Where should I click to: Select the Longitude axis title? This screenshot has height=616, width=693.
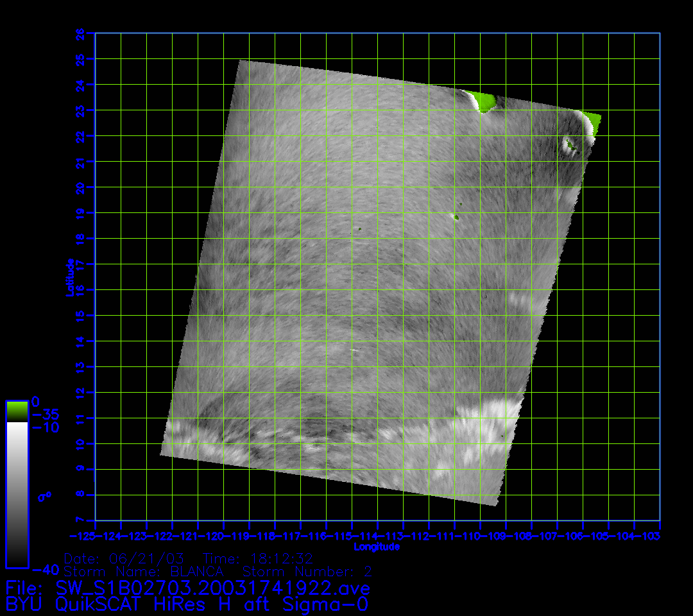[x=377, y=547]
